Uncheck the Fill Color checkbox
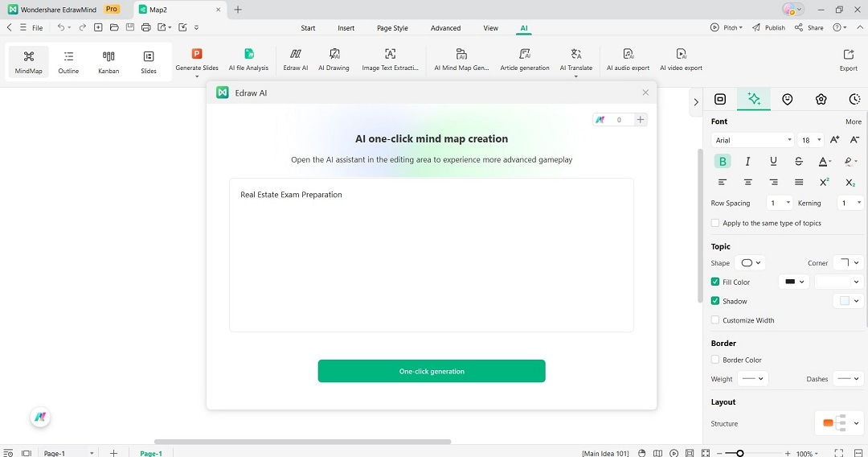Viewport: 868px width, 457px height. click(x=715, y=282)
